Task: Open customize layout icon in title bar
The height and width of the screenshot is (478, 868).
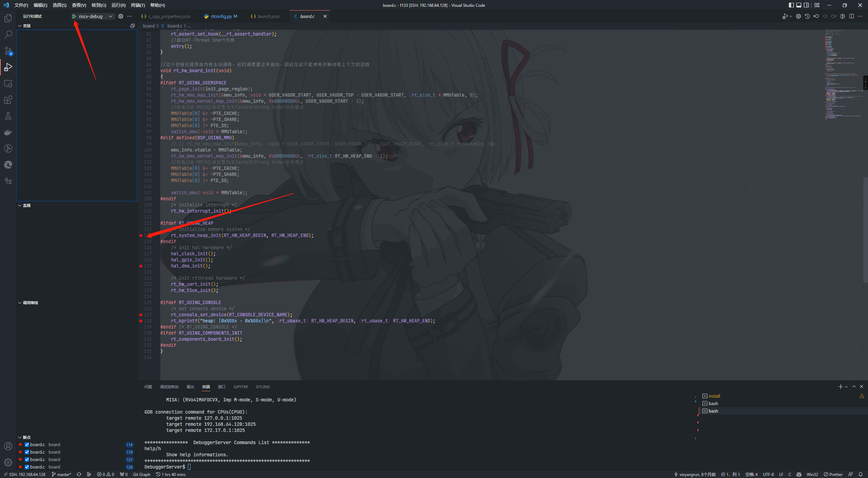Action: click(x=817, y=5)
